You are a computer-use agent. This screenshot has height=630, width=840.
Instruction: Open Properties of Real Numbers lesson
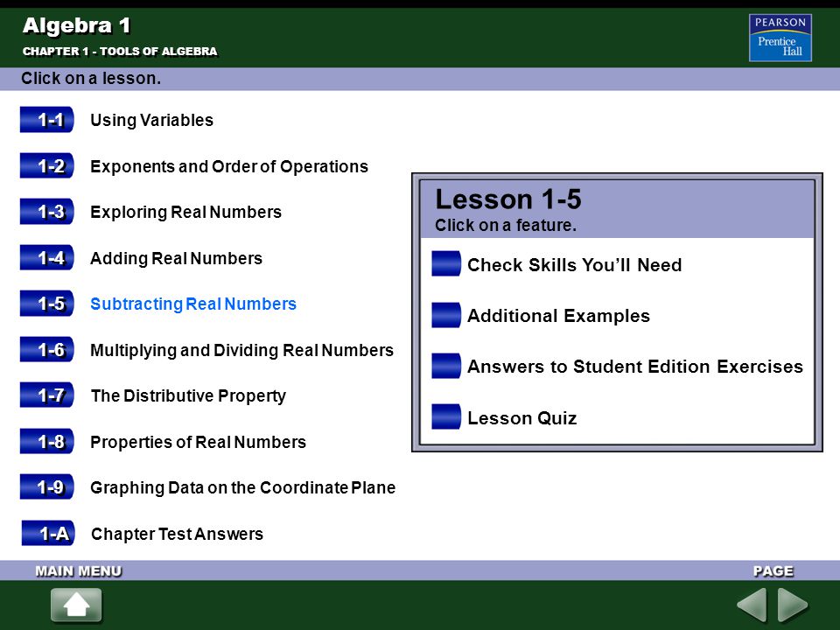199,442
